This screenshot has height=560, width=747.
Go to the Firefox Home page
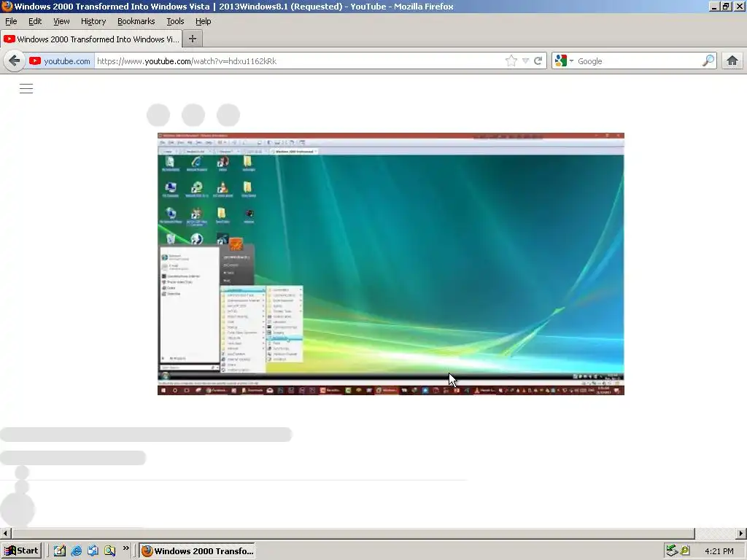coord(732,61)
